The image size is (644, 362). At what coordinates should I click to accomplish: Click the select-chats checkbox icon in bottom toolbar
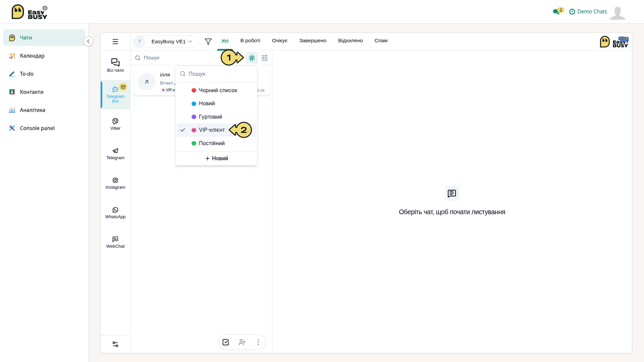point(226,342)
